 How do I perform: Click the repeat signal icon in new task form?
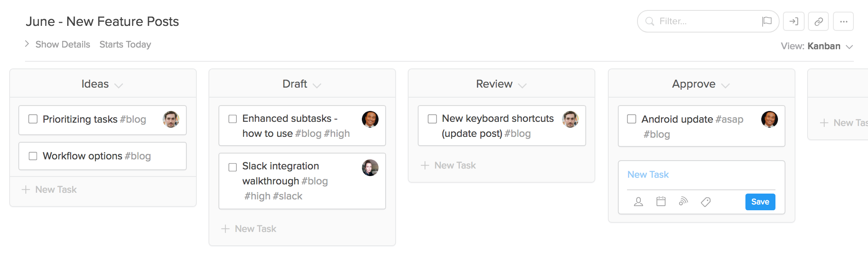click(683, 202)
